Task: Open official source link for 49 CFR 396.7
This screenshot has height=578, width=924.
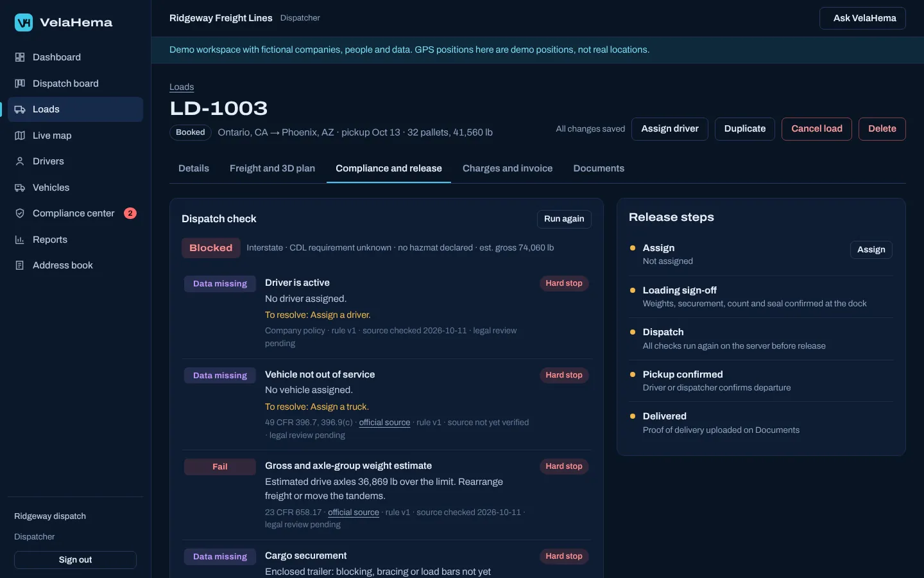Action: pos(384,423)
